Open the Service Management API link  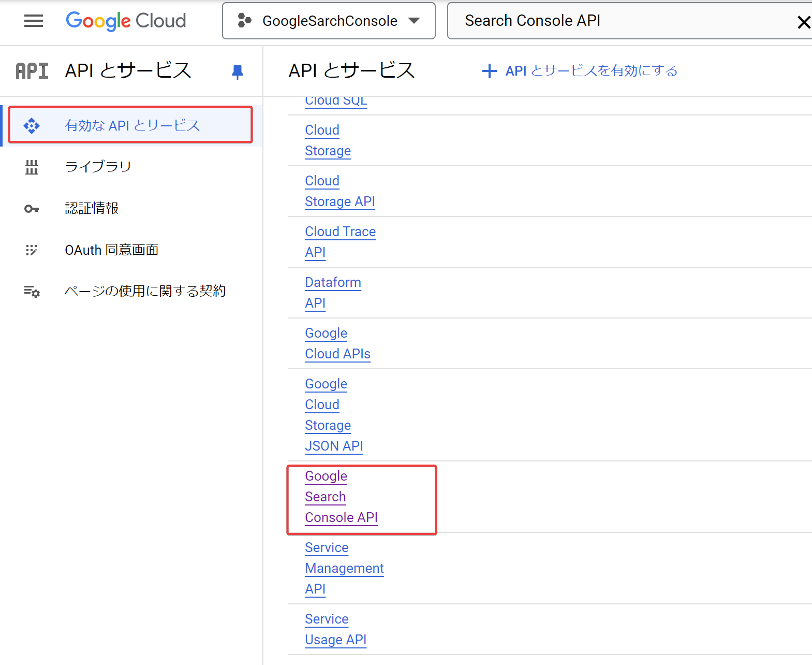[x=344, y=568]
